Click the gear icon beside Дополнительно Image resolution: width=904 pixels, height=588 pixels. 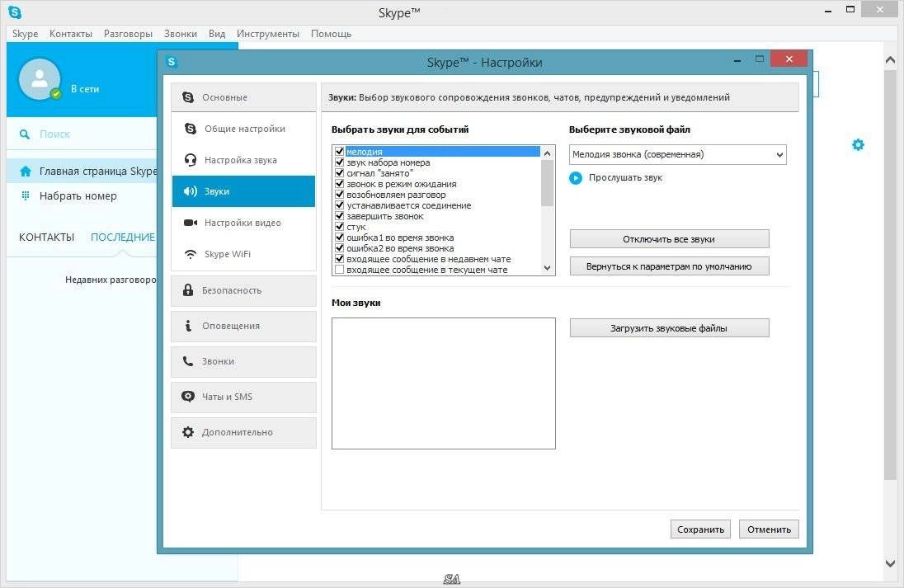(188, 432)
